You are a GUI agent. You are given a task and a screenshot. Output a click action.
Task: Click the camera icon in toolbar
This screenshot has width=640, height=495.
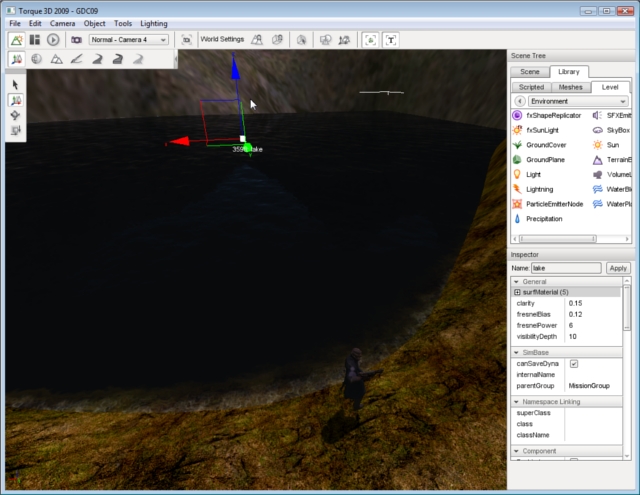point(76,40)
